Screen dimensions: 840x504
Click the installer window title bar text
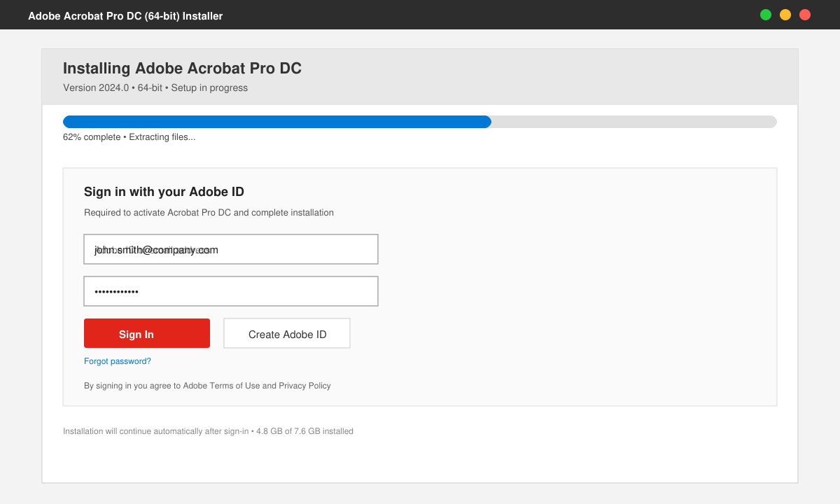[125, 15]
